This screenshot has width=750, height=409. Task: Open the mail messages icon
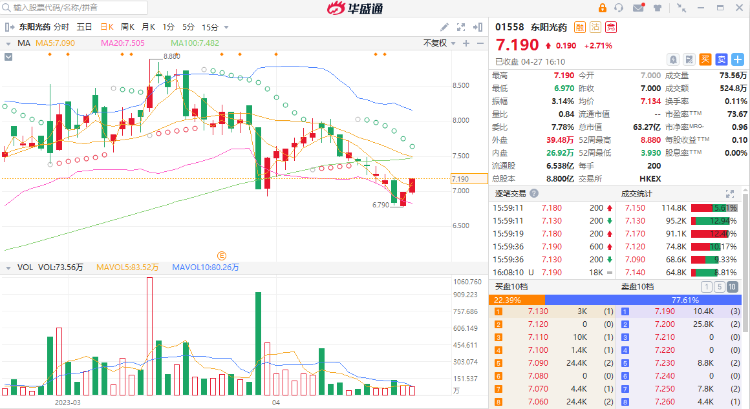click(x=639, y=8)
